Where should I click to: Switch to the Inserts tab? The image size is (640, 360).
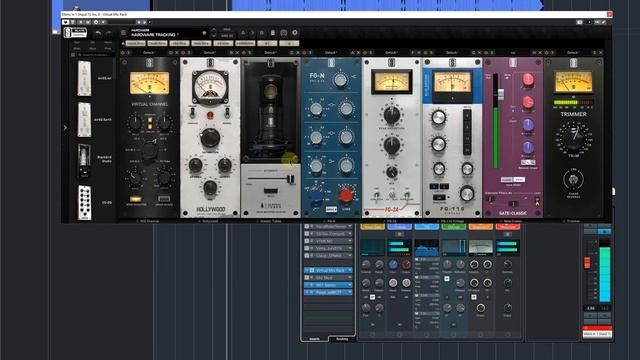tap(314, 339)
